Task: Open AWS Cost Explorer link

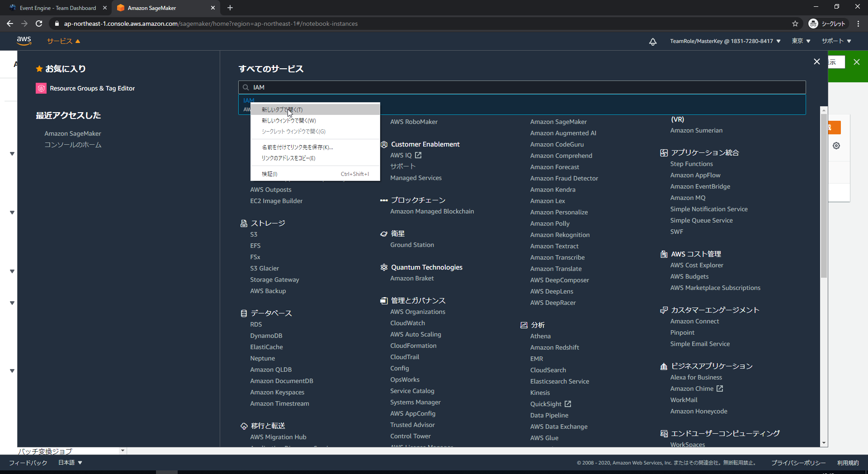Action: pos(697,265)
